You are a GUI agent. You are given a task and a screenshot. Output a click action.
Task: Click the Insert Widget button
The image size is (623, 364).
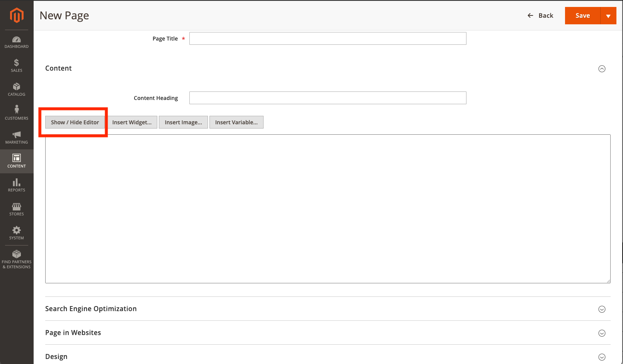pyautogui.click(x=132, y=122)
